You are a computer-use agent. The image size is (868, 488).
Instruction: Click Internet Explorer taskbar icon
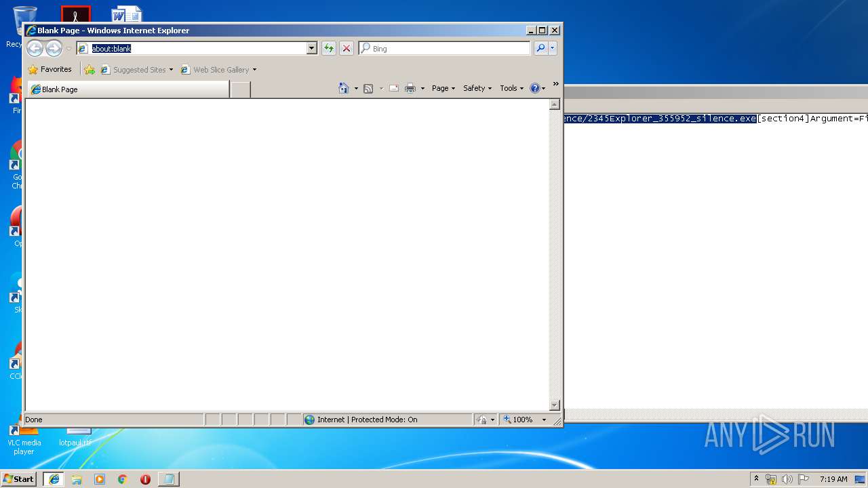pos(54,479)
